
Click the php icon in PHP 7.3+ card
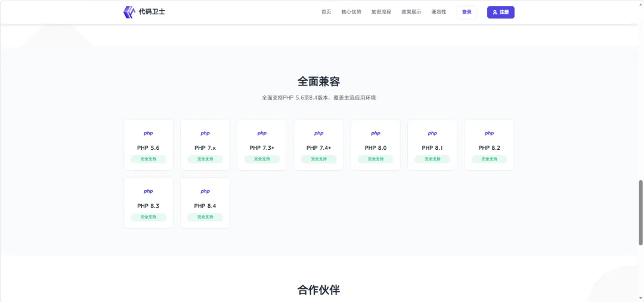(x=262, y=133)
